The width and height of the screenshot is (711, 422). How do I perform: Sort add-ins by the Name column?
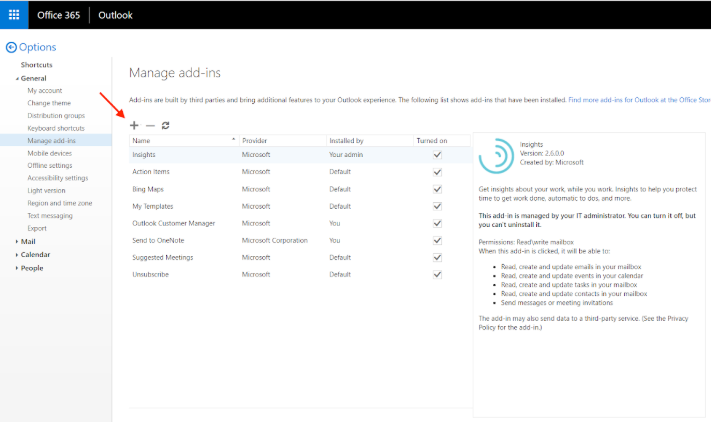point(184,141)
